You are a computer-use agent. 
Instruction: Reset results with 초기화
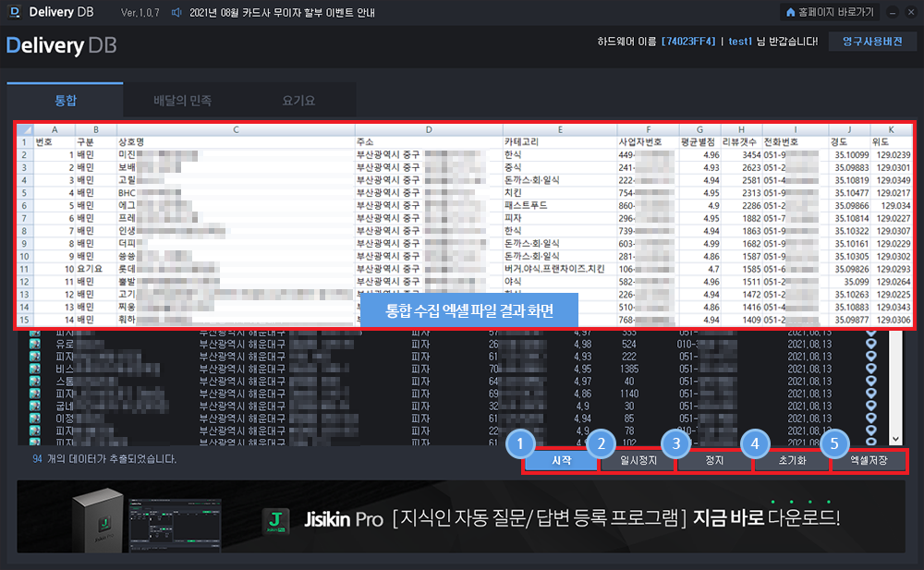tap(792, 460)
